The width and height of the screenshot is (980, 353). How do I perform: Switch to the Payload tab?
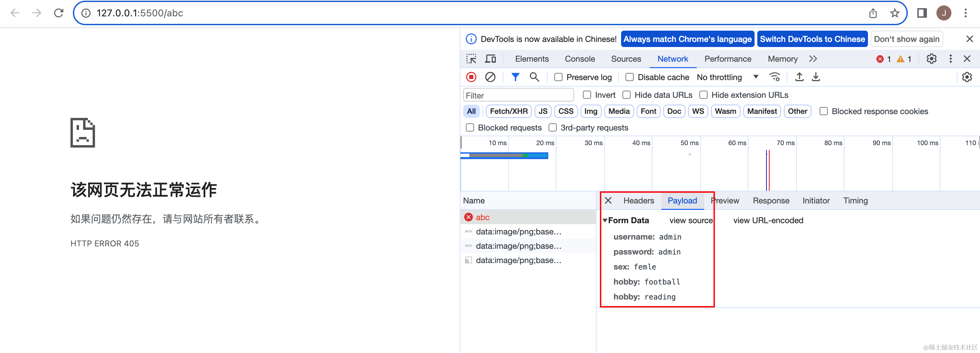click(x=682, y=200)
